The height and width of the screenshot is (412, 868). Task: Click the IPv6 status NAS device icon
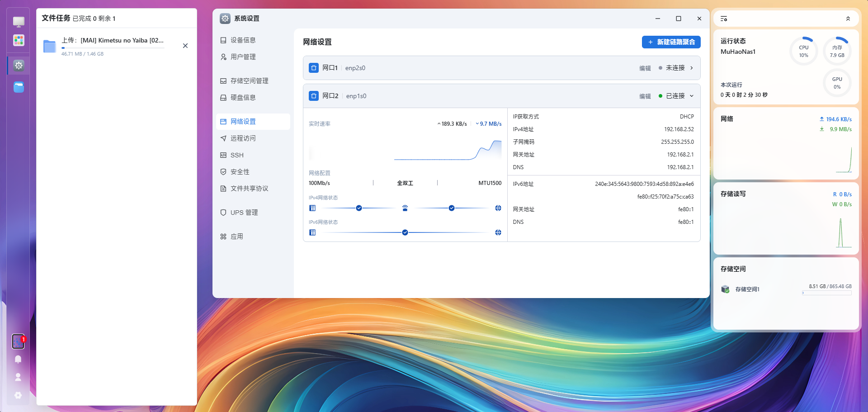click(x=312, y=232)
